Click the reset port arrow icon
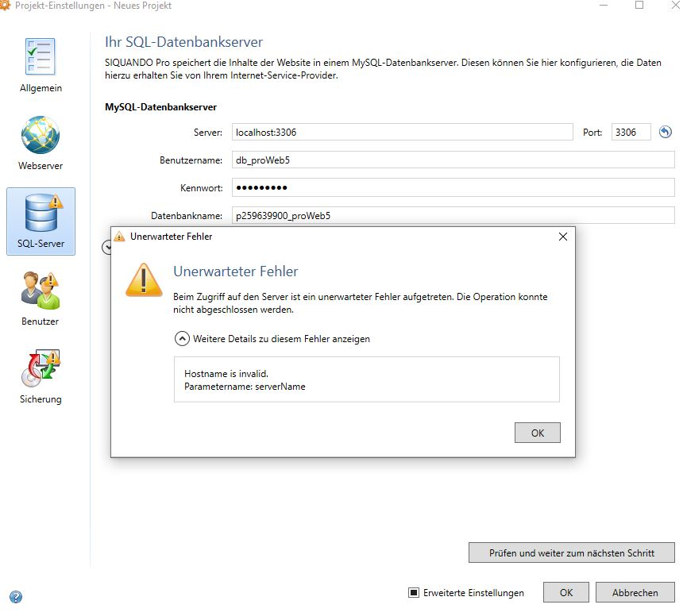This screenshot has width=687, height=616. 665,132
